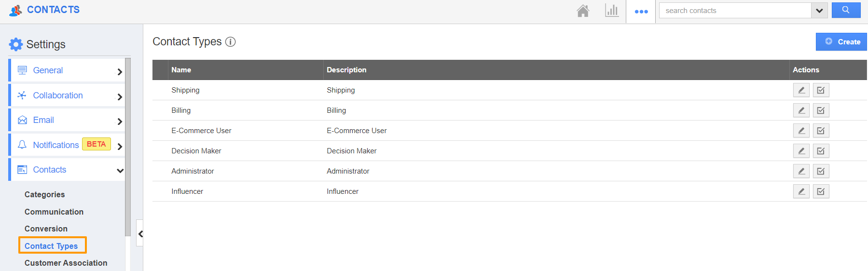Viewport: 868px width, 271px height.
Task: Toggle the checkmark action for E-Commerce User
Action: [821, 131]
